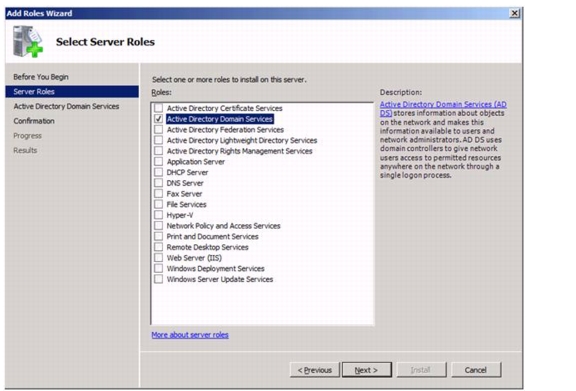The width and height of the screenshot is (576, 391).
Task: Enable the File Services checkbox
Action: (158, 204)
